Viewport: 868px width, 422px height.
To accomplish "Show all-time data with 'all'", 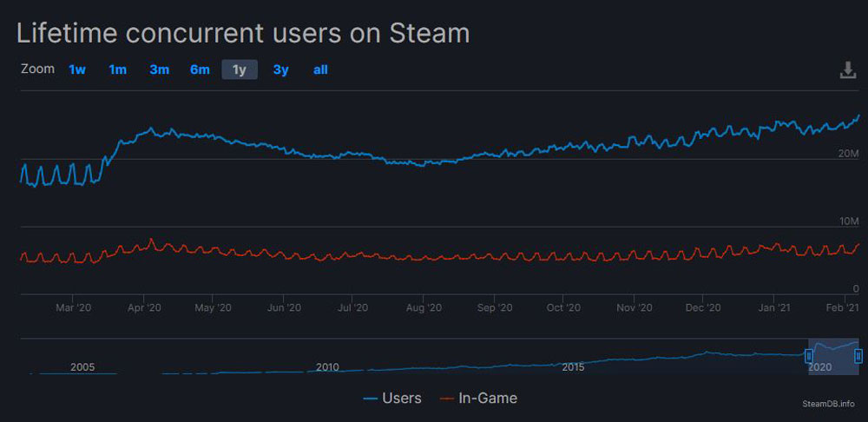I will point(320,69).
